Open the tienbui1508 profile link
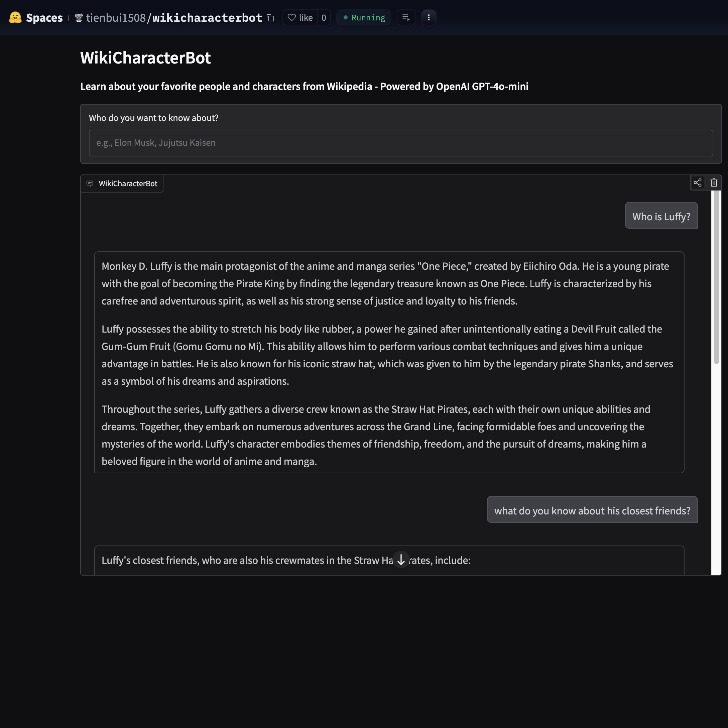 coord(116,18)
